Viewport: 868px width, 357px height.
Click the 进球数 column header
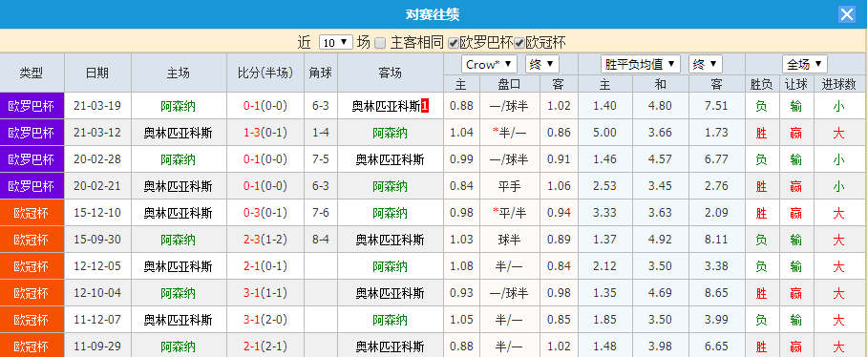pyautogui.click(x=838, y=84)
